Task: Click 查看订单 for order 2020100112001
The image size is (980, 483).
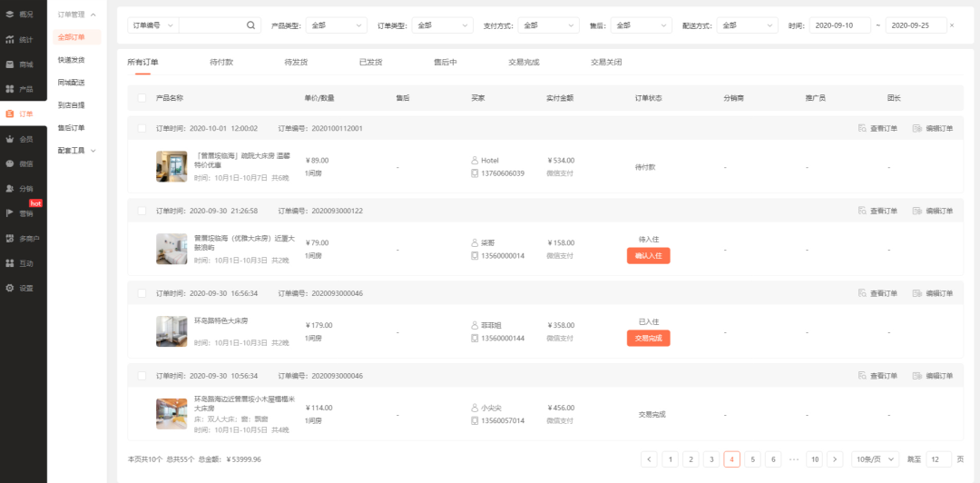Action: 877,128
